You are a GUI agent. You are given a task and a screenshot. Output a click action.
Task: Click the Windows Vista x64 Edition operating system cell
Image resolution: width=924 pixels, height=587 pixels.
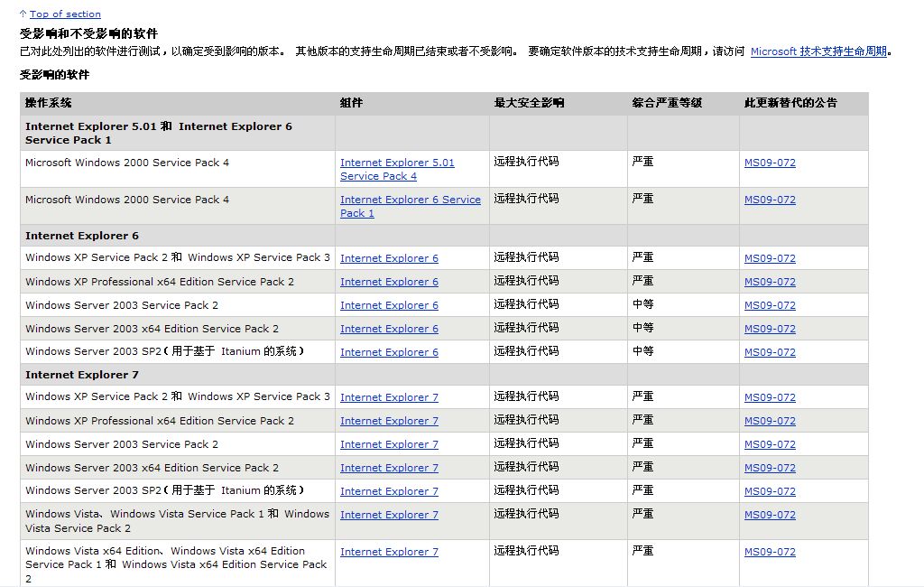pos(178,564)
